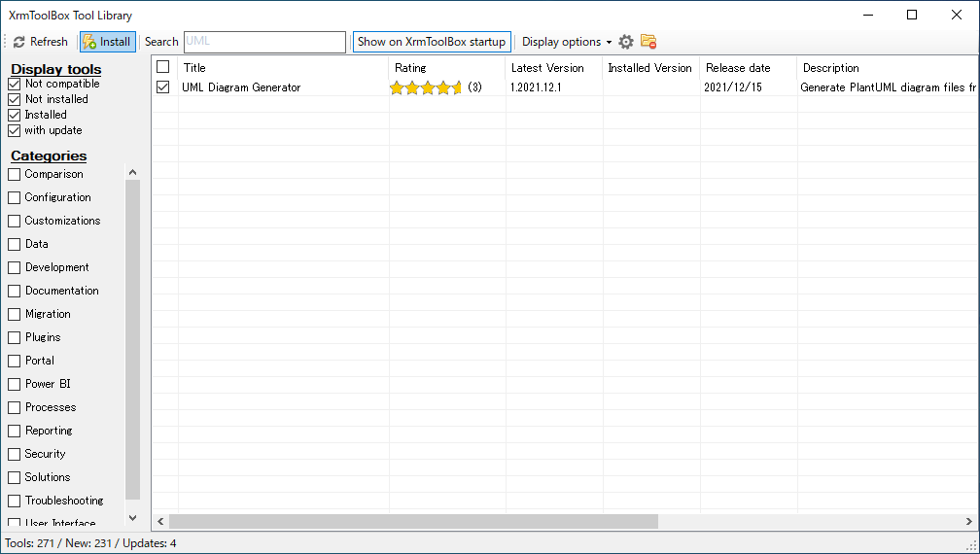Viewport: 980px width, 554px height.
Task: Maximize the Tool Library window
Action: point(912,15)
